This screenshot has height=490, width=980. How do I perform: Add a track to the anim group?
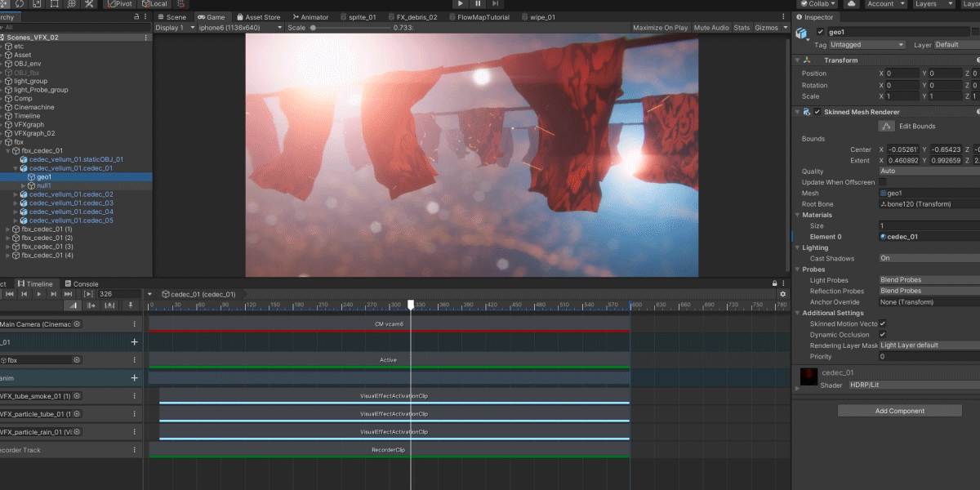point(135,378)
